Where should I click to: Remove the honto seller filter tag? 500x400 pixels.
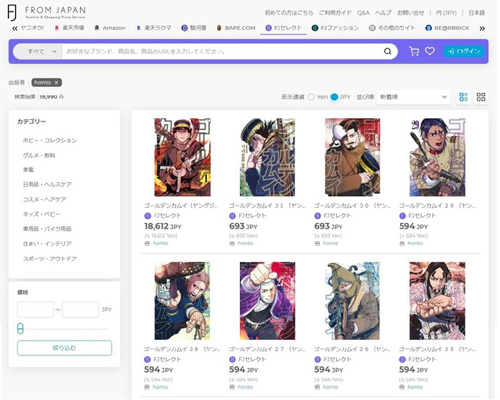56,82
